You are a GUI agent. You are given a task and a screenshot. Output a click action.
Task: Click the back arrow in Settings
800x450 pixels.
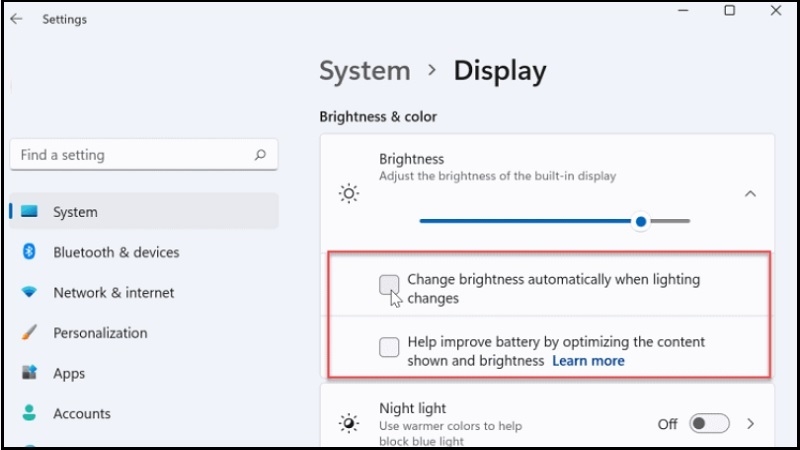pyautogui.click(x=16, y=19)
